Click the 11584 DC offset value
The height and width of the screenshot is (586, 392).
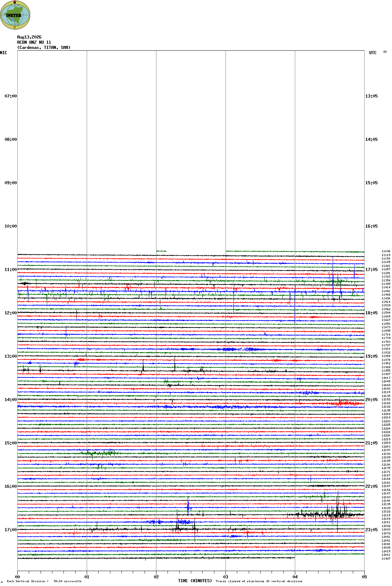pyautogui.click(x=386, y=313)
